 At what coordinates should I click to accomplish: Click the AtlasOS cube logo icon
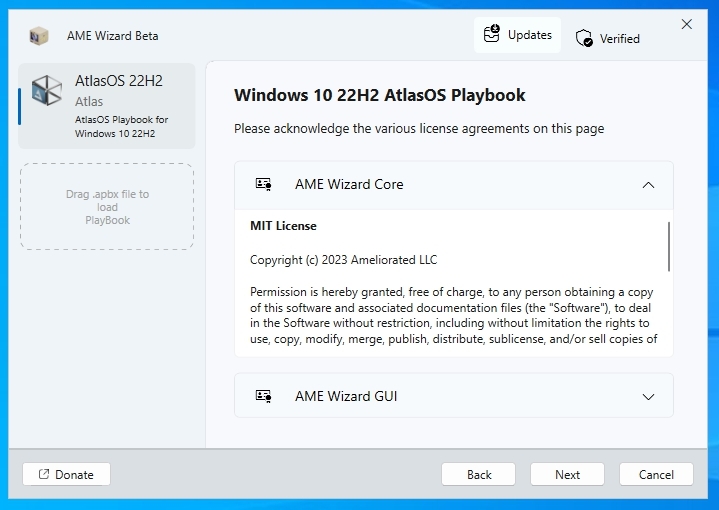(x=47, y=90)
